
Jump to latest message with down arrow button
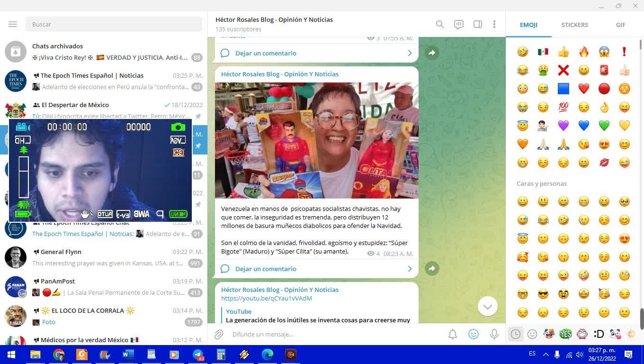tap(488, 306)
